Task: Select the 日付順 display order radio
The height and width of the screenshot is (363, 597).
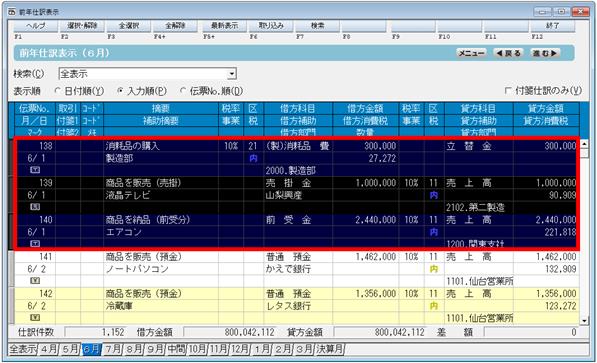Action: coord(57,91)
